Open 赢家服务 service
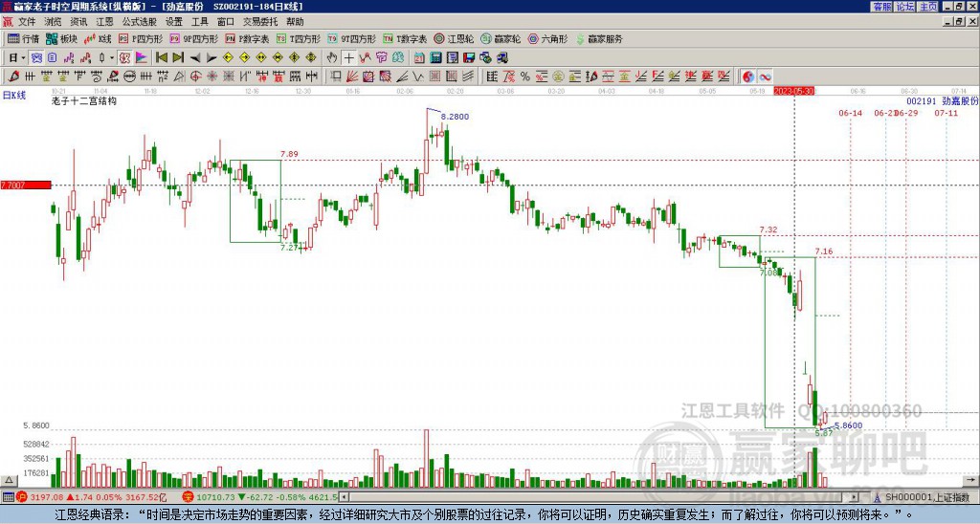This screenshot has height=524, width=980. click(x=599, y=38)
